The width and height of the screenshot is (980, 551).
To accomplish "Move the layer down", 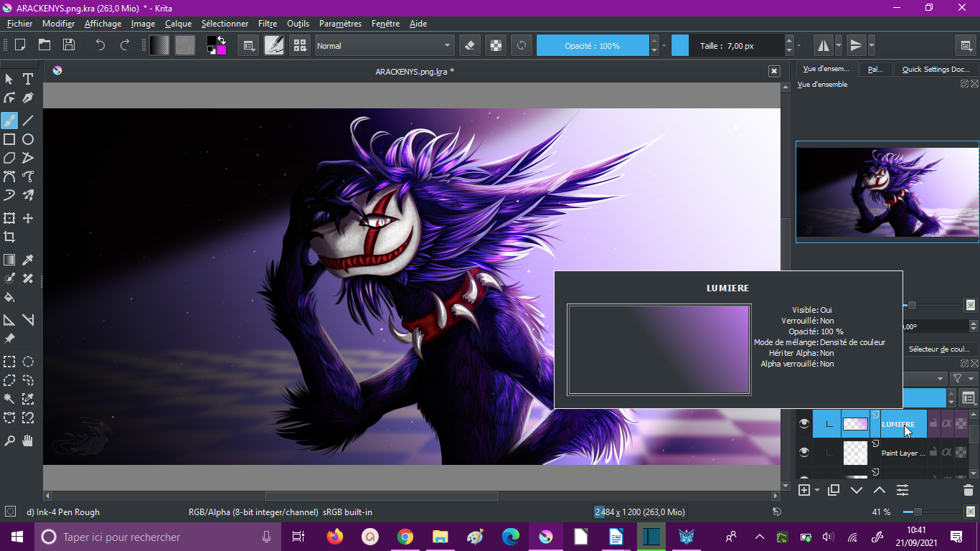I will point(857,490).
